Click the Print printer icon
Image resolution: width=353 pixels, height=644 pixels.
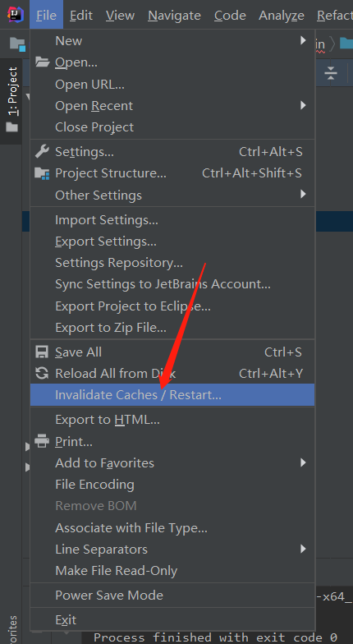[42, 442]
